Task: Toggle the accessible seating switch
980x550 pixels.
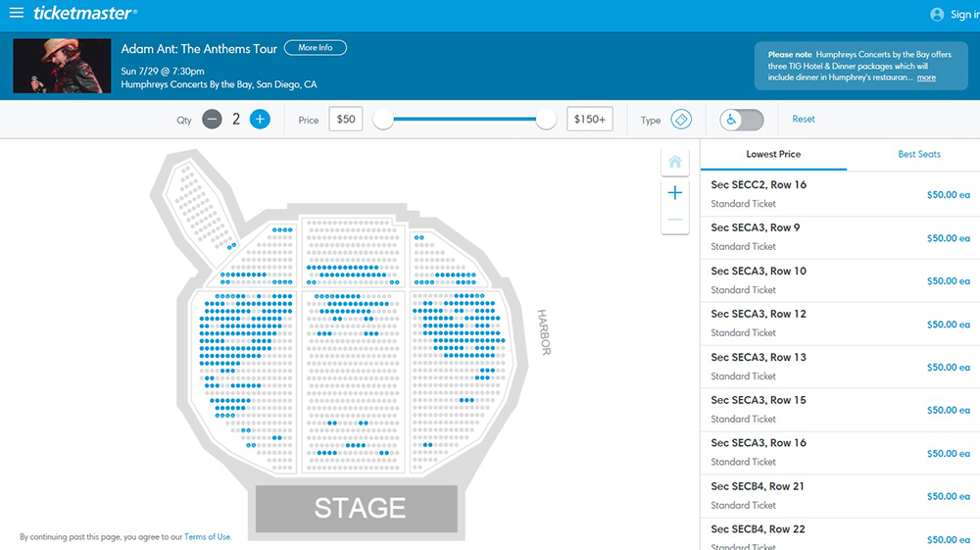Action: 742,120
